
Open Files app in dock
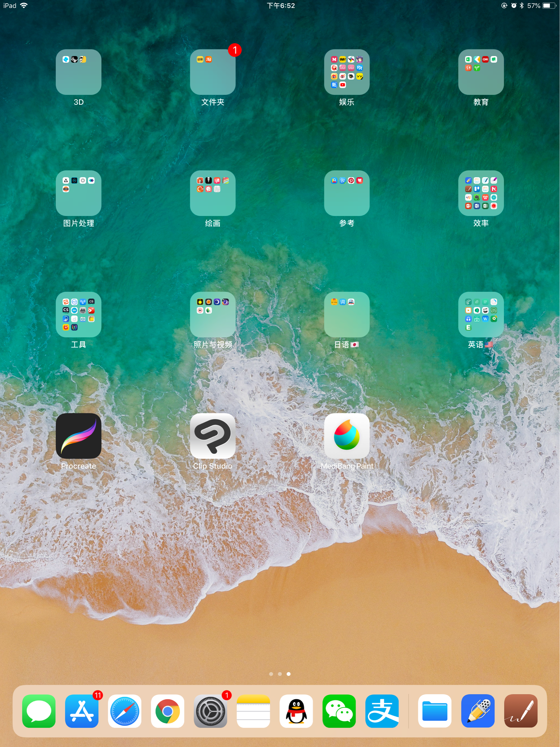point(434,711)
